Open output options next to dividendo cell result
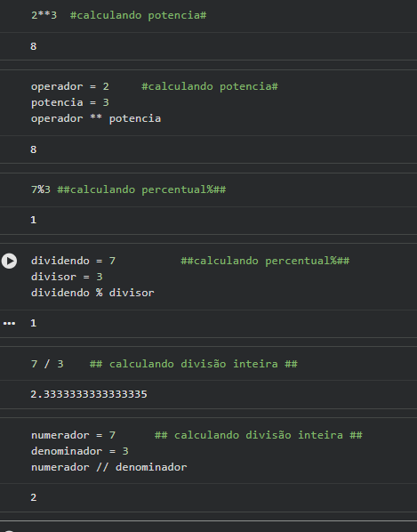This screenshot has width=417, height=532. (x=9, y=323)
